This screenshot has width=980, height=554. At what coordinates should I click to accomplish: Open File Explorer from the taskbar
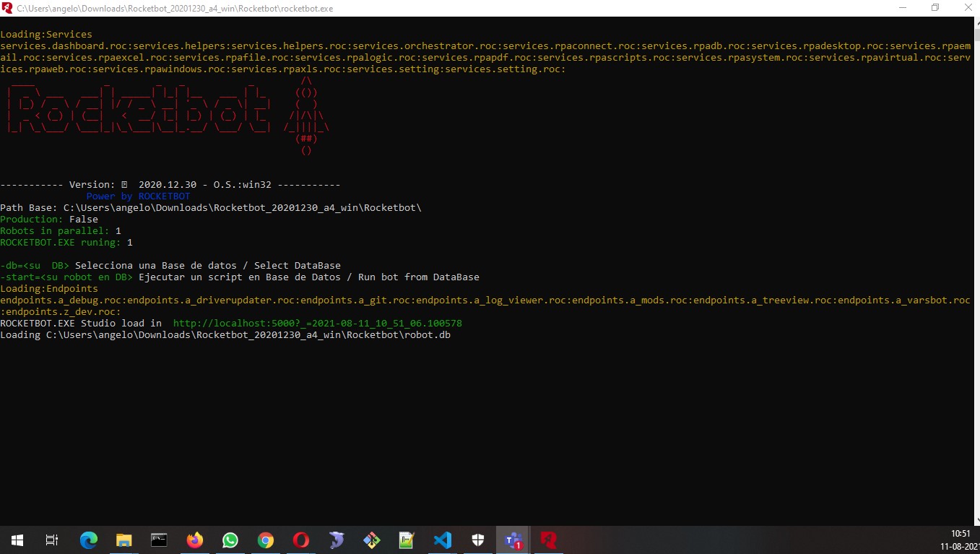pos(124,540)
